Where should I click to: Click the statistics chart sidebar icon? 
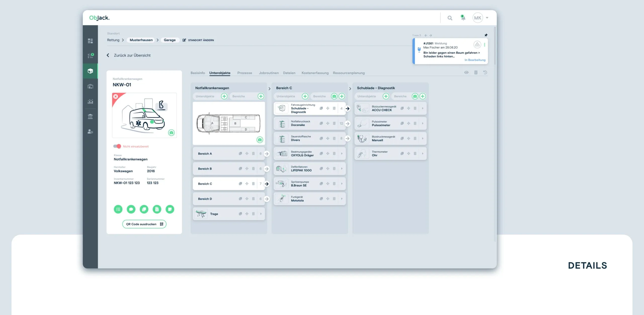90,101
